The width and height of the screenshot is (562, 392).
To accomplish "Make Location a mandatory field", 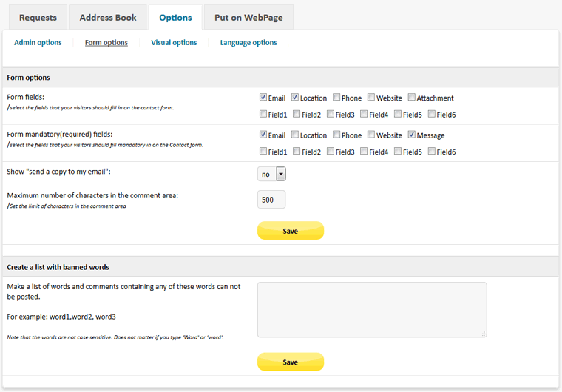I will pyautogui.click(x=294, y=135).
